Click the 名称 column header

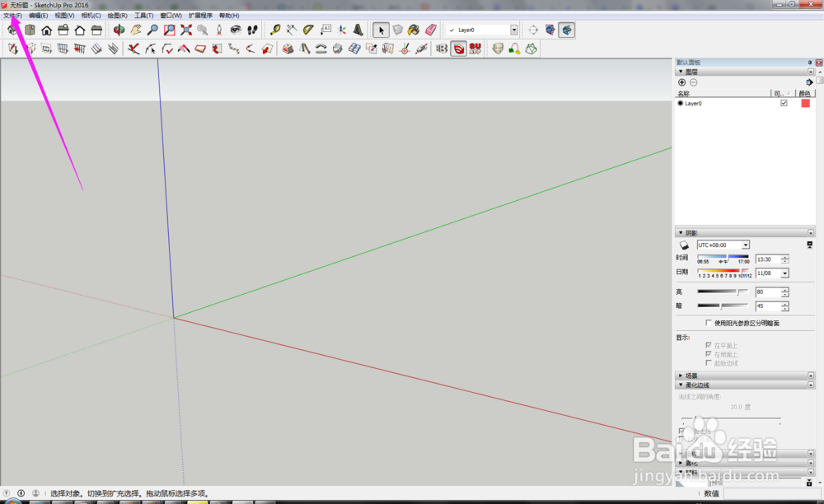[x=723, y=93]
